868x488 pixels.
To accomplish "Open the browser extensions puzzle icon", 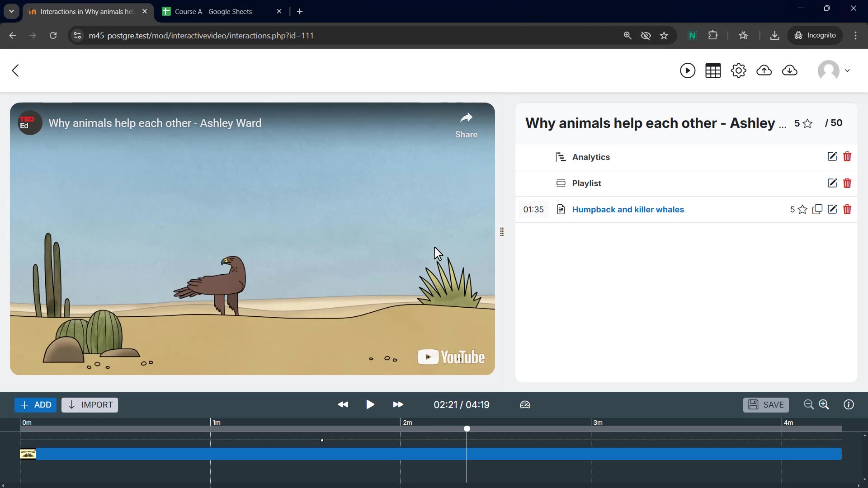I will (x=713, y=35).
